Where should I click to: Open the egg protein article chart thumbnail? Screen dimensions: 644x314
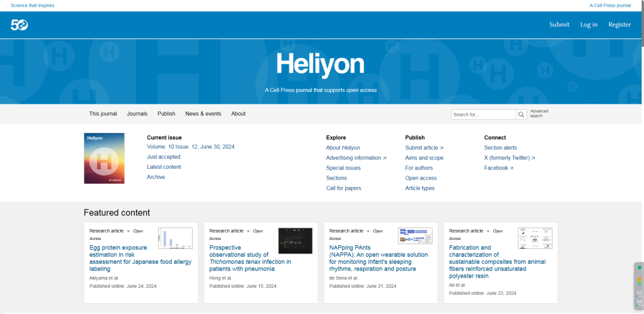[x=175, y=238]
